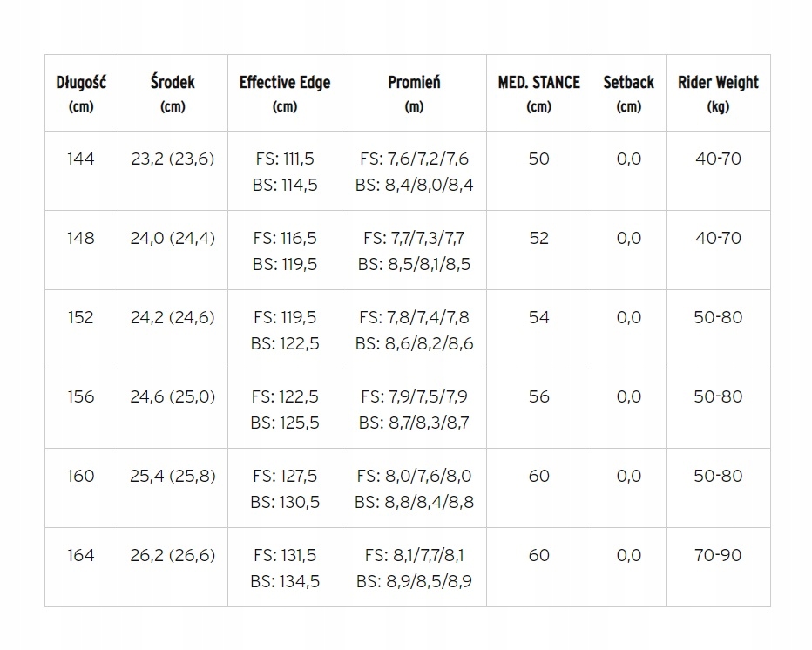Click the stance value 56 cell
Image resolution: width=812 pixels, height=650 pixels.
coord(538,396)
